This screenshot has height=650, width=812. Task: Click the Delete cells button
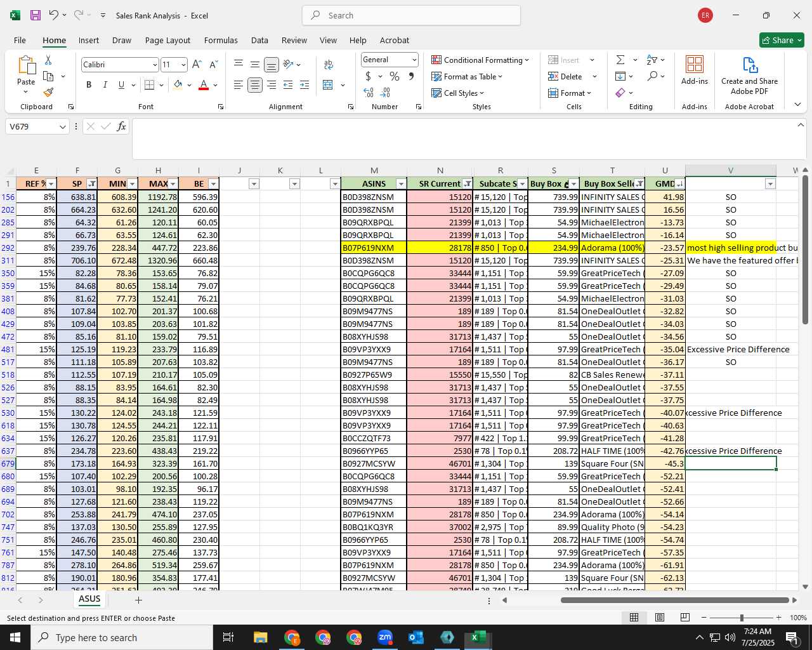click(x=566, y=76)
